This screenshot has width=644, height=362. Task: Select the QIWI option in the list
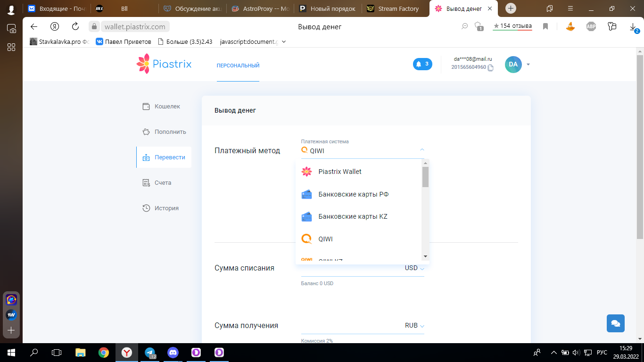[359, 239]
